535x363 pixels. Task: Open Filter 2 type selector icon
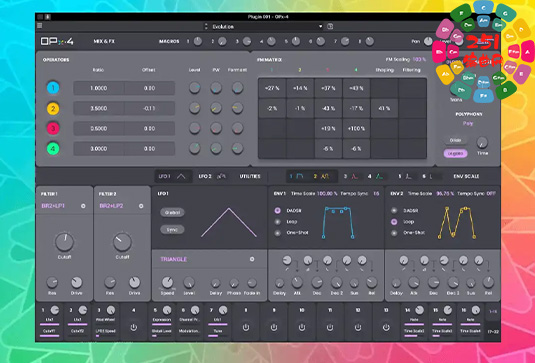pyautogui.click(x=141, y=206)
